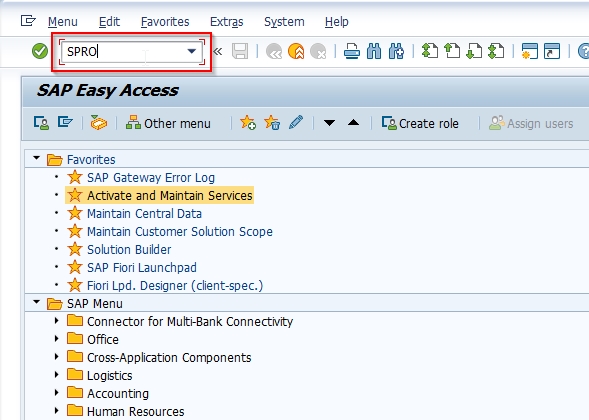
Task: Collapse the Favorites folder
Action: pos(36,158)
